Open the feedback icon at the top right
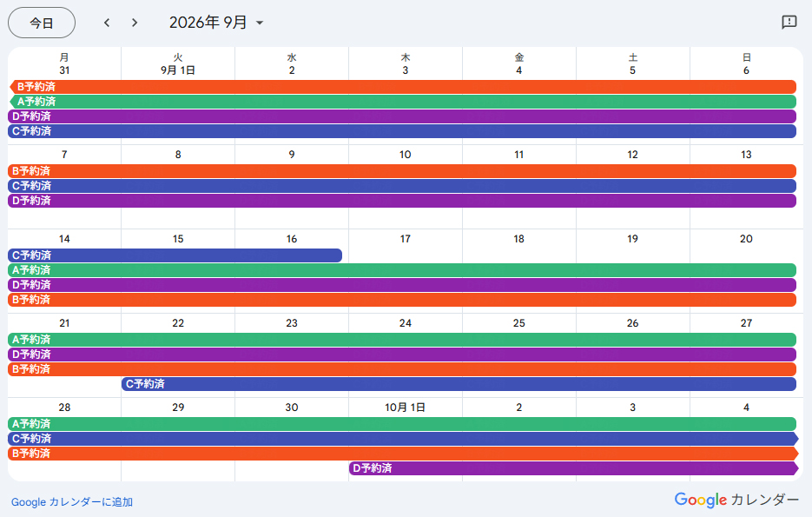The height and width of the screenshot is (517, 812). click(789, 23)
